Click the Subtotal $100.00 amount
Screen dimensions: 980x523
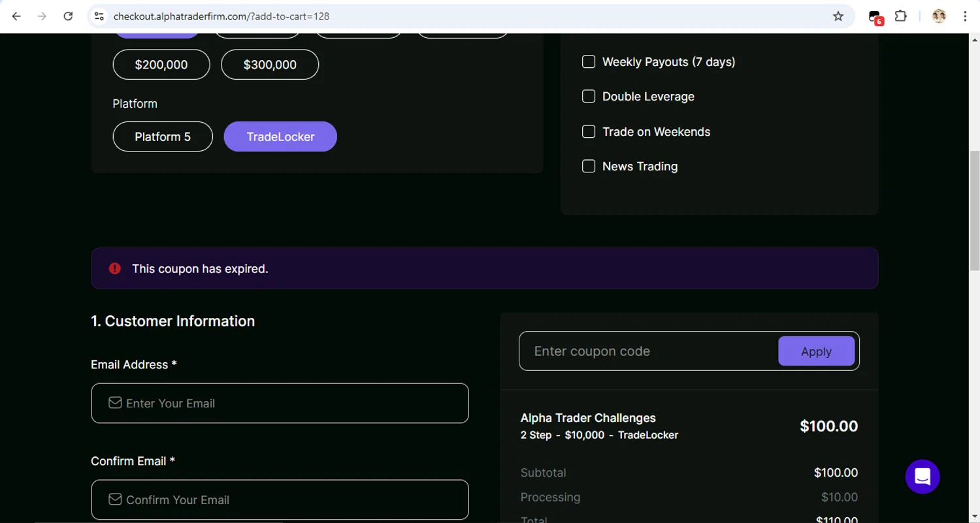coord(836,473)
